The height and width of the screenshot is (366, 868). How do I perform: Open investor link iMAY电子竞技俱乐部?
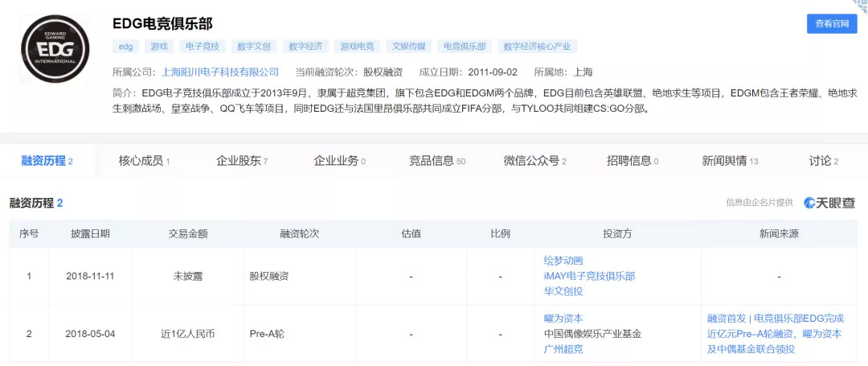pos(589,276)
